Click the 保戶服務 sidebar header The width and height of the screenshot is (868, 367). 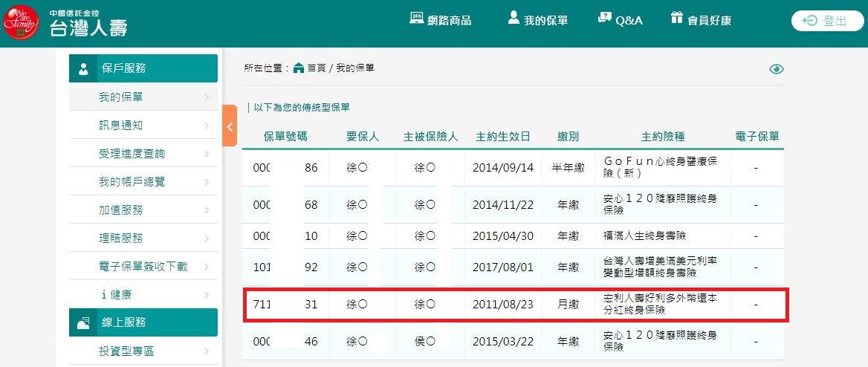[x=143, y=68]
